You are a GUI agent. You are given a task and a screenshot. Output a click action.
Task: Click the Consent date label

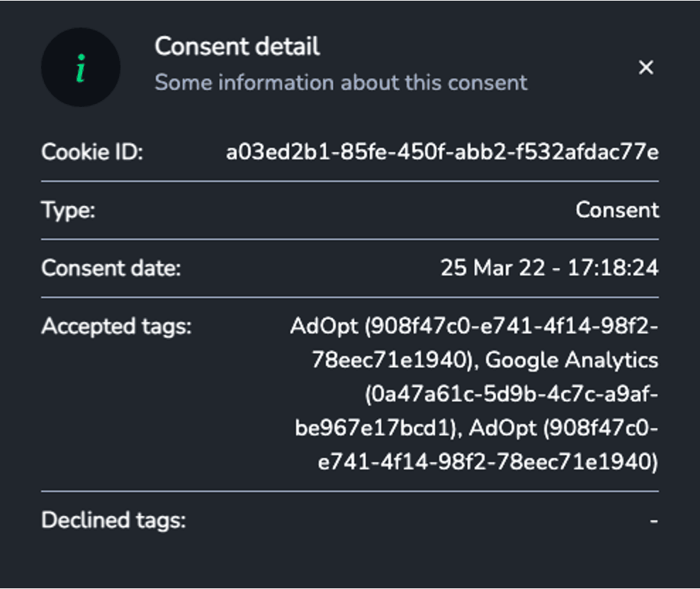pyautogui.click(x=111, y=268)
